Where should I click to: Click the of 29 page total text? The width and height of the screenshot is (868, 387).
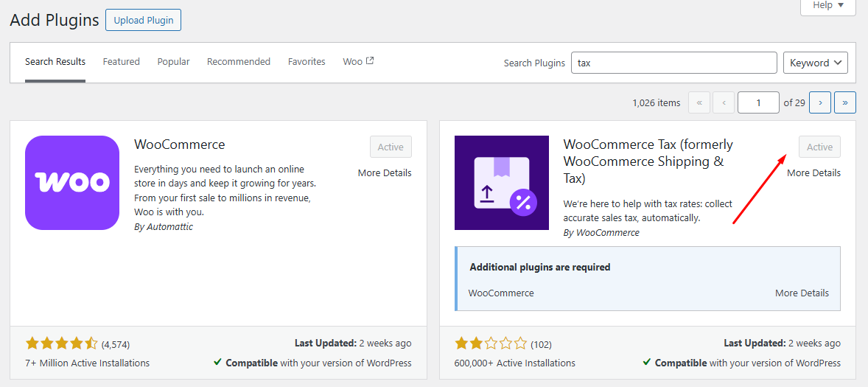coord(794,102)
